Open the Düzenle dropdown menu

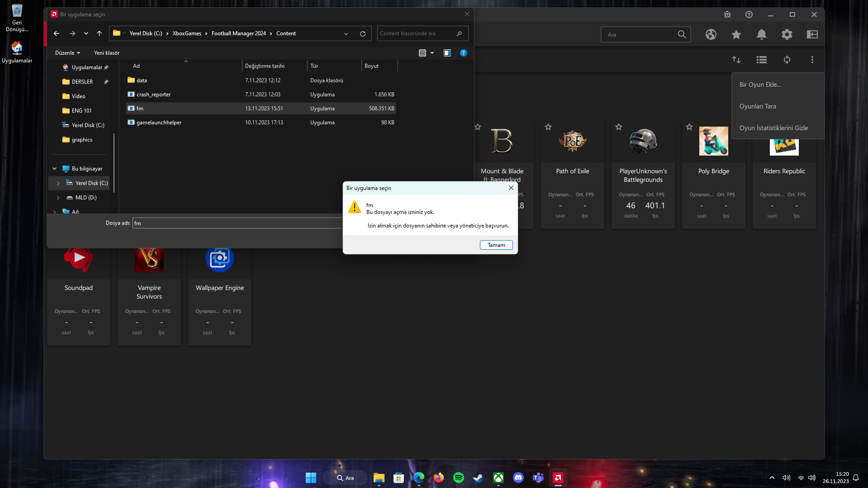tap(67, 53)
